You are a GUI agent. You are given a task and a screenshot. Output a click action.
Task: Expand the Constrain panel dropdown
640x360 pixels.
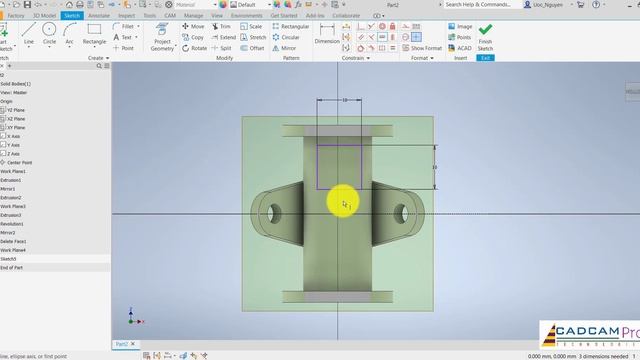[x=356, y=58]
